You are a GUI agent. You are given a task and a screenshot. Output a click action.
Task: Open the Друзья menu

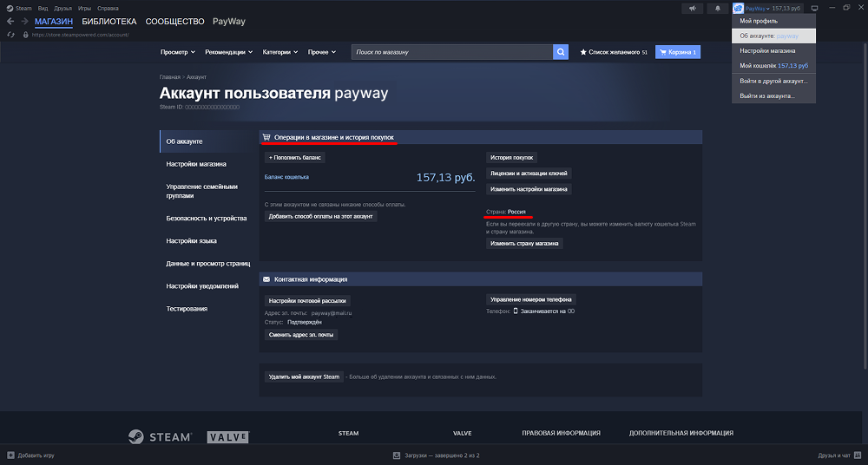click(x=62, y=9)
